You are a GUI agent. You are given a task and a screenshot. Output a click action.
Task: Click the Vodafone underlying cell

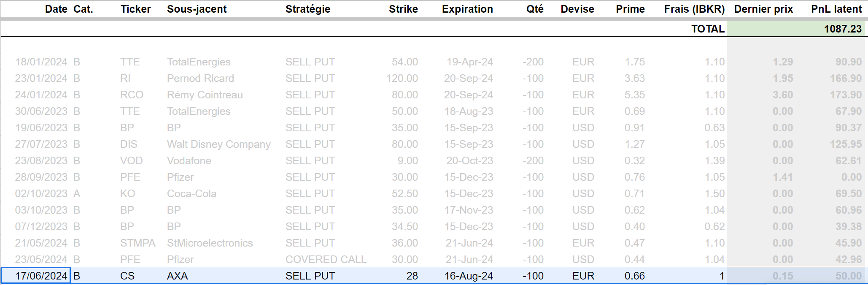pyautogui.click(x=189, y=160)
